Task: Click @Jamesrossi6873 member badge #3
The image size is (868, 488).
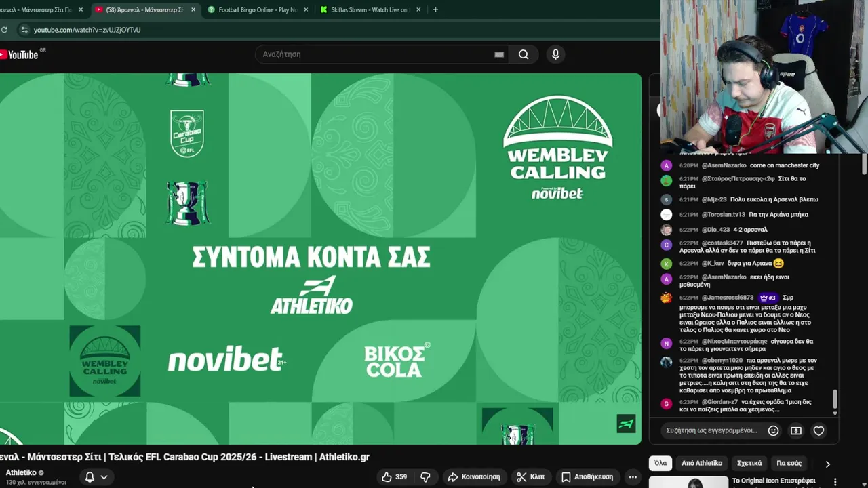Action: click(x=768, y=298)
